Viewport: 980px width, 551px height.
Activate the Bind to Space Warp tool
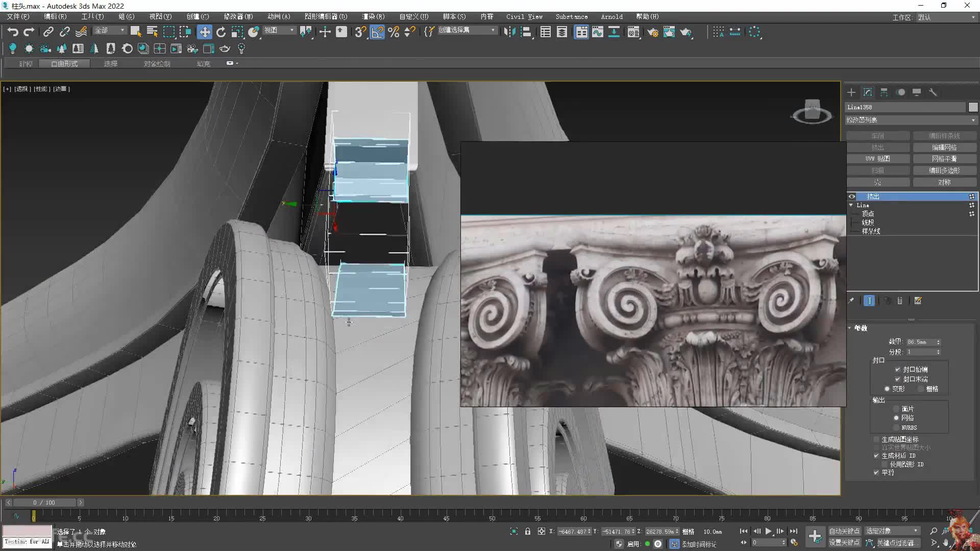tap(81, 32)
